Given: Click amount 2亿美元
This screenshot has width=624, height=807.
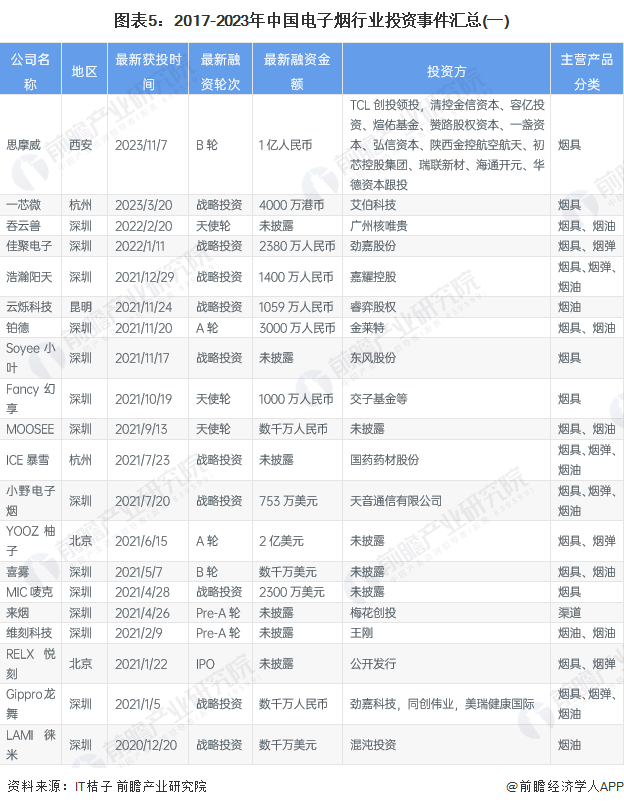Looking at the screenshot, I should pyautogui.click(x=281, y=541).
